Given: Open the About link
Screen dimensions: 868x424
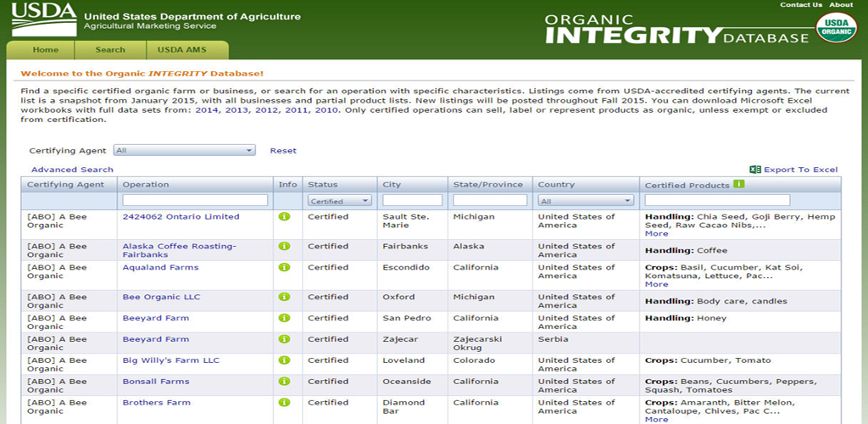Looking at the screenshot, I should [x=842, y=5].
